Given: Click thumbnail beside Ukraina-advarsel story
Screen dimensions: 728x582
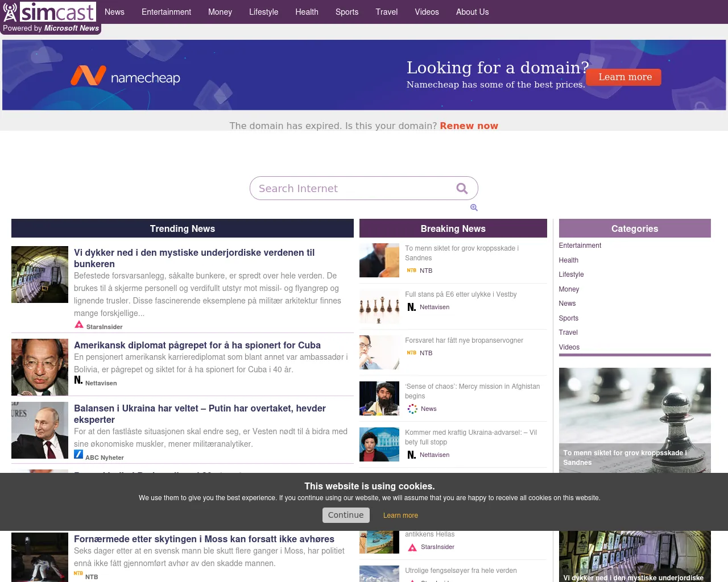Looking at the screenshot, I should pyautogui.click(x=379, y=444).
